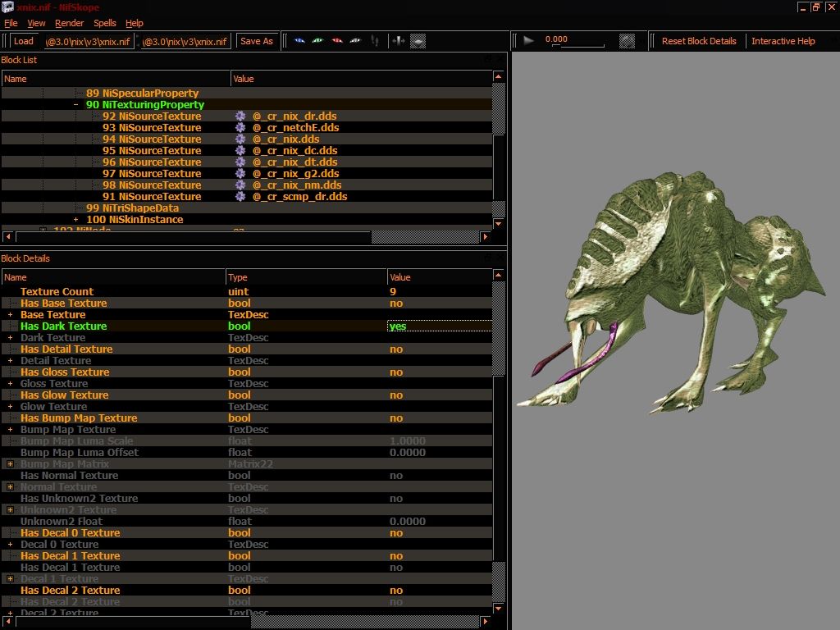
Task: Expand the Bump Map Texture row
Action: pyautogui.click(x=10, y=430)
